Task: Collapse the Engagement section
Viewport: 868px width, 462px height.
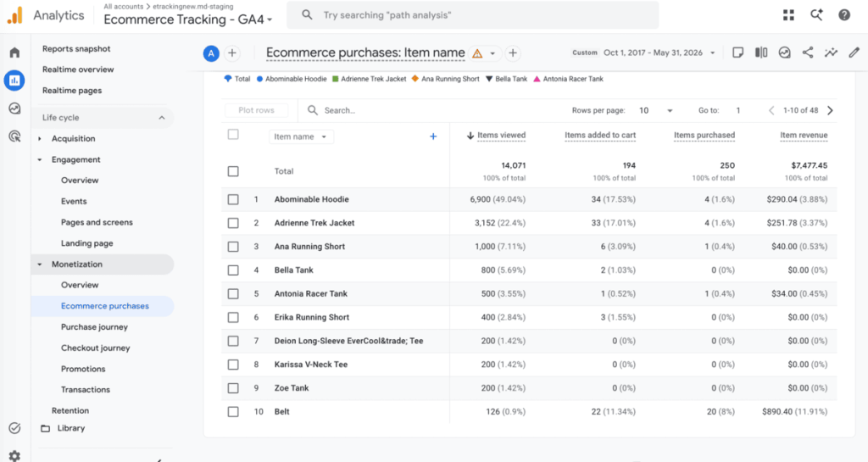Action: (x=40, y=160)
